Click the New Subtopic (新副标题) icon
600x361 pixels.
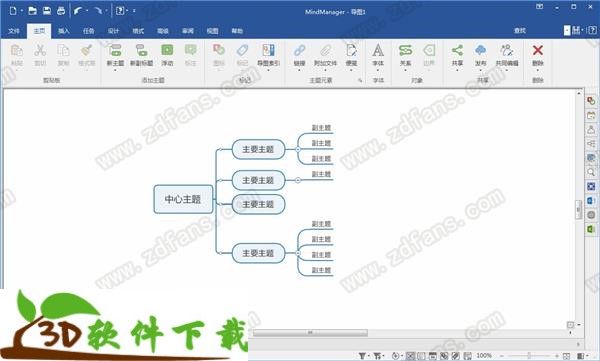tap(142, 50)
